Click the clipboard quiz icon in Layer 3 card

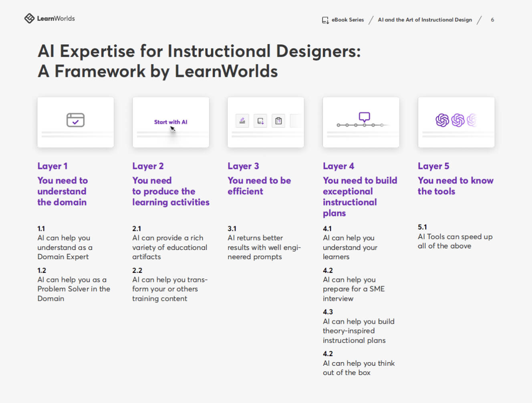tap(278, 121)
